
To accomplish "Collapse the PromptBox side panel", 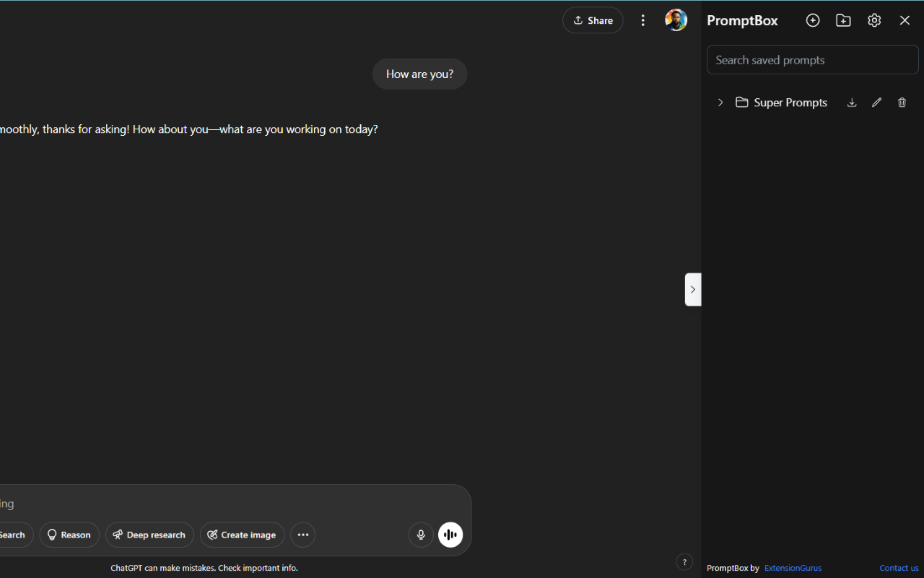I will click(693, 289).
